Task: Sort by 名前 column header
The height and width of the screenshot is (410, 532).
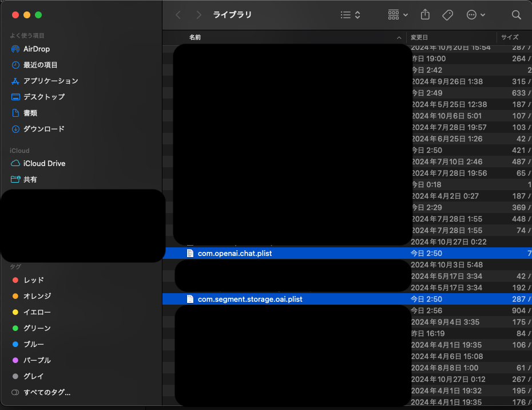Action: pyautogui.click(x=195, y=37)
